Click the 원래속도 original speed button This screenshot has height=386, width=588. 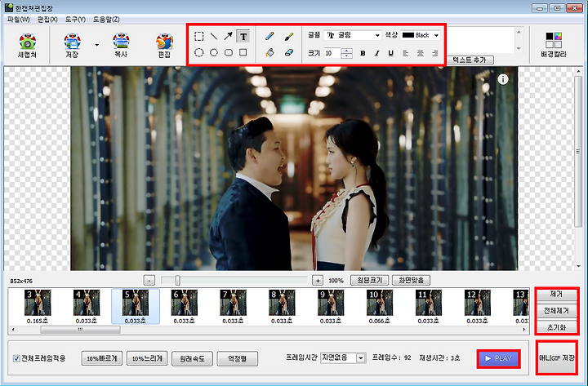coord(192,358)
